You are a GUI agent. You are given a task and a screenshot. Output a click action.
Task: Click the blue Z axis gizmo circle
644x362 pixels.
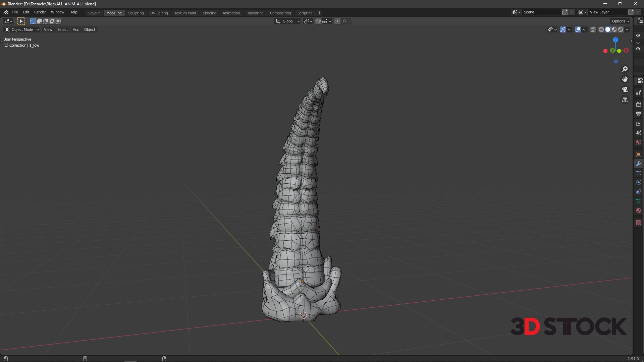[615, 40]
